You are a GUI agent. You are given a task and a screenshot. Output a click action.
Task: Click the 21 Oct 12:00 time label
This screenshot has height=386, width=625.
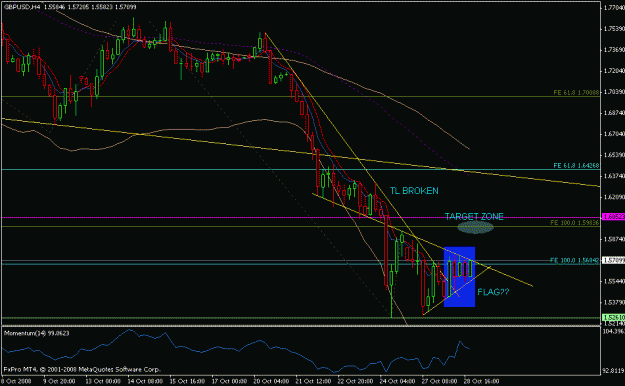pos(313,381)
